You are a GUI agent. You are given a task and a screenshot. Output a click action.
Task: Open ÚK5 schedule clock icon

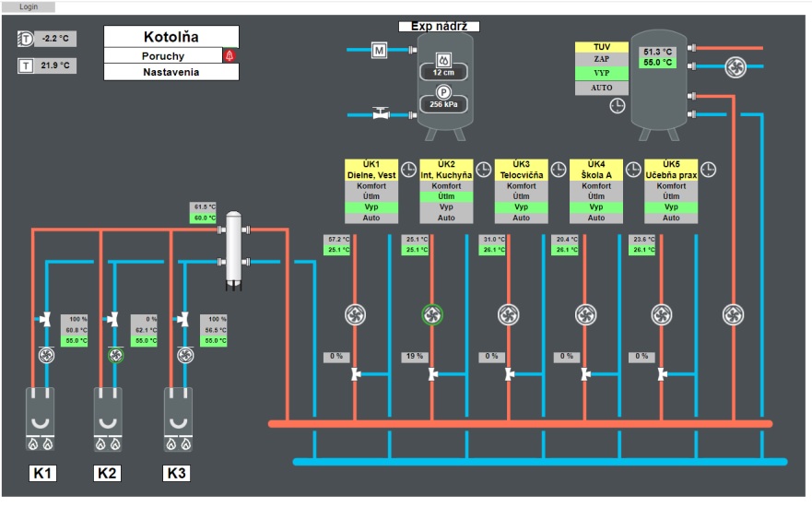708,170
